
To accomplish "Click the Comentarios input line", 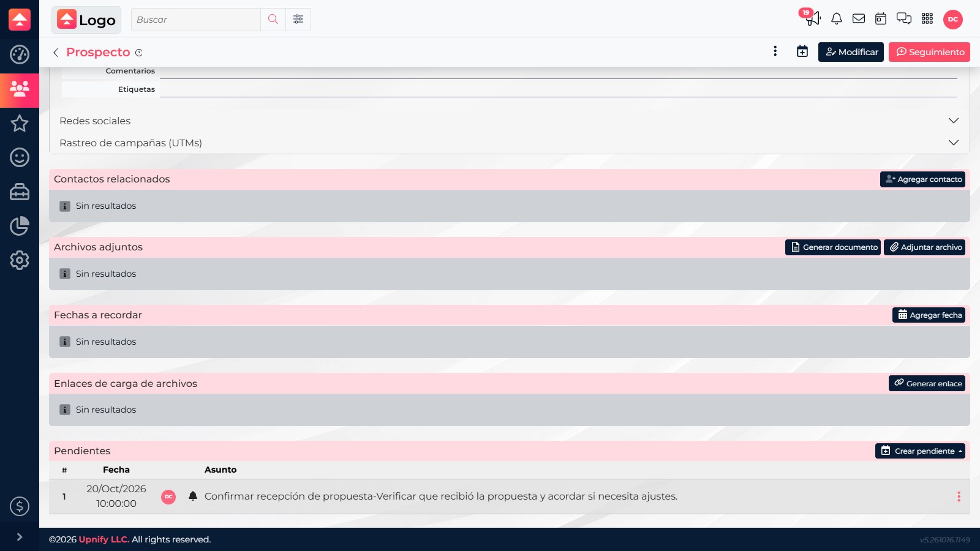I will click(559, 72).
